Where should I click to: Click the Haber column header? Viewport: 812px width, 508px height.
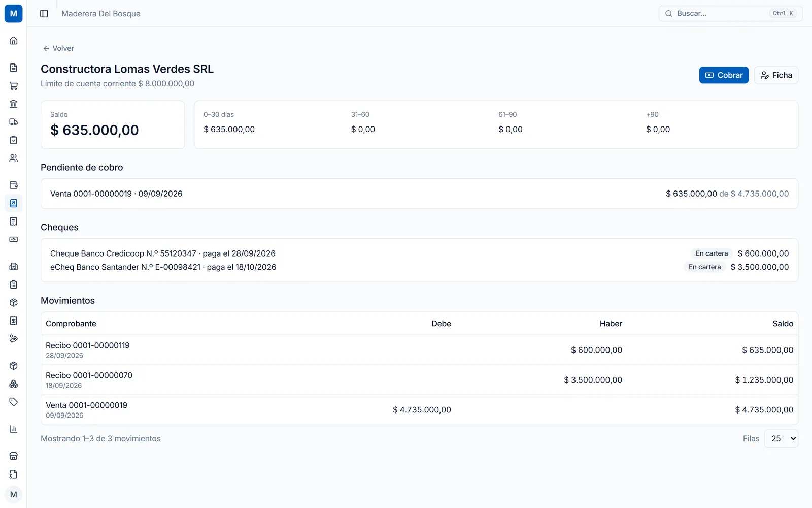[x=611, y=324]
